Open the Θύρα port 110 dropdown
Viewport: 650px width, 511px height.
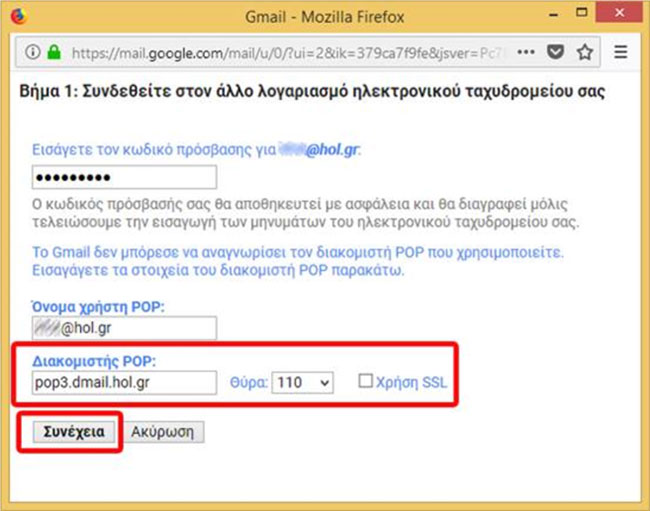[303, 382]
